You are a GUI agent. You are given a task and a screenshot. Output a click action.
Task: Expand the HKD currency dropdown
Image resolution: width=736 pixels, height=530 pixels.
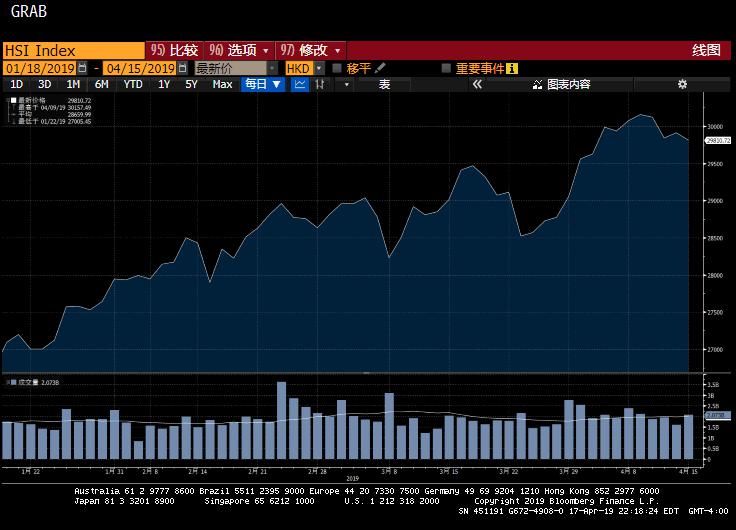click(x=319, y=68)
